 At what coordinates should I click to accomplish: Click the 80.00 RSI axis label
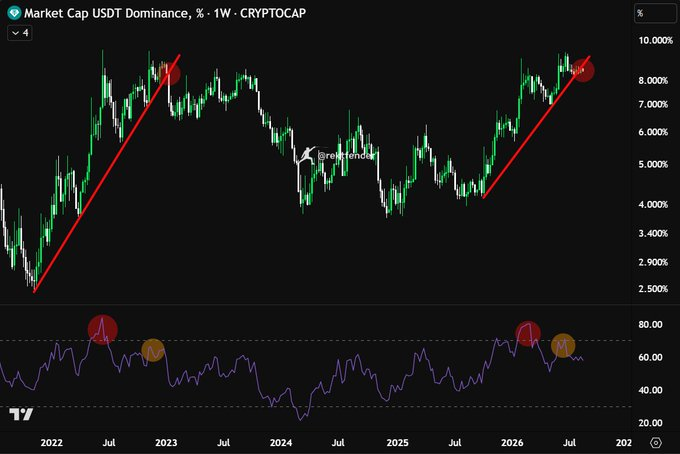[x=651, y=324]
